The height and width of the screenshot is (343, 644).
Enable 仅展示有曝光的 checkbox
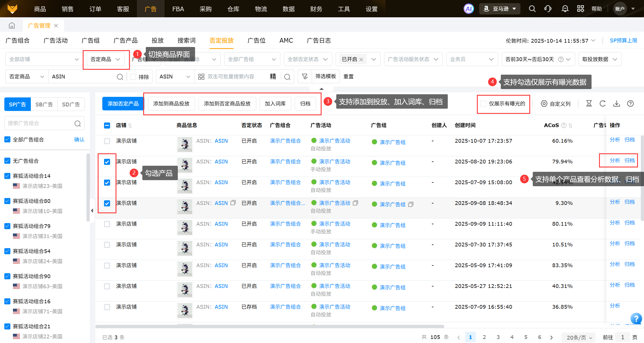[x=484, y=103]
